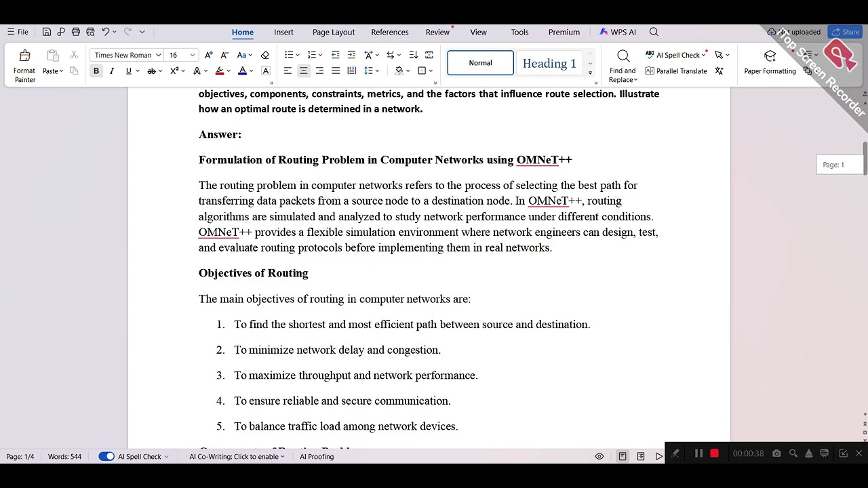Open the Review tab

coord(437,32)
